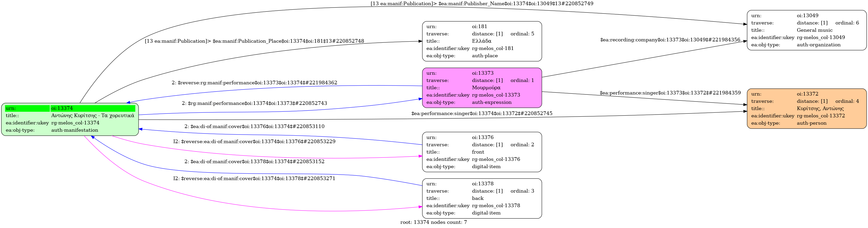Click the back digital-item node
This screenshot has height=228, width=868.
click(x=481, y=198)
